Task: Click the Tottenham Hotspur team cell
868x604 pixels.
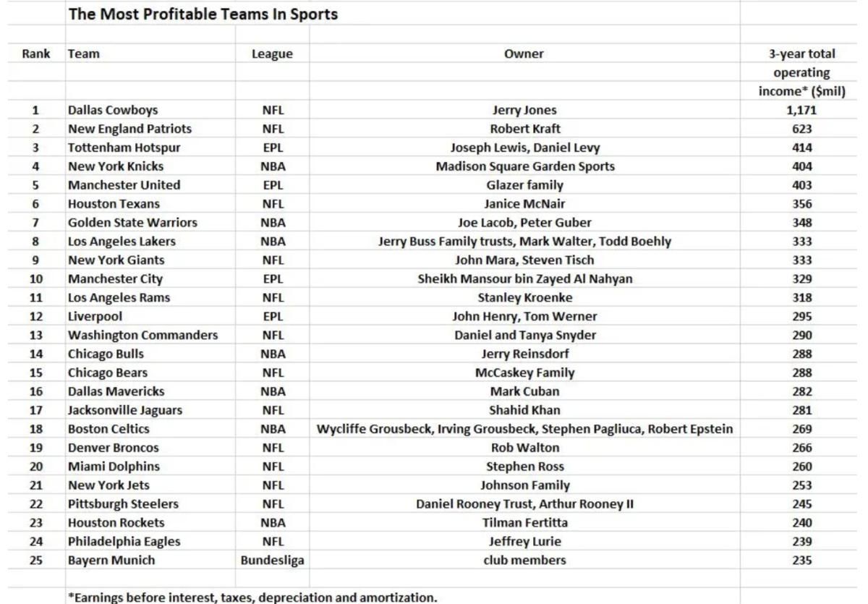Action: (124, 148)
